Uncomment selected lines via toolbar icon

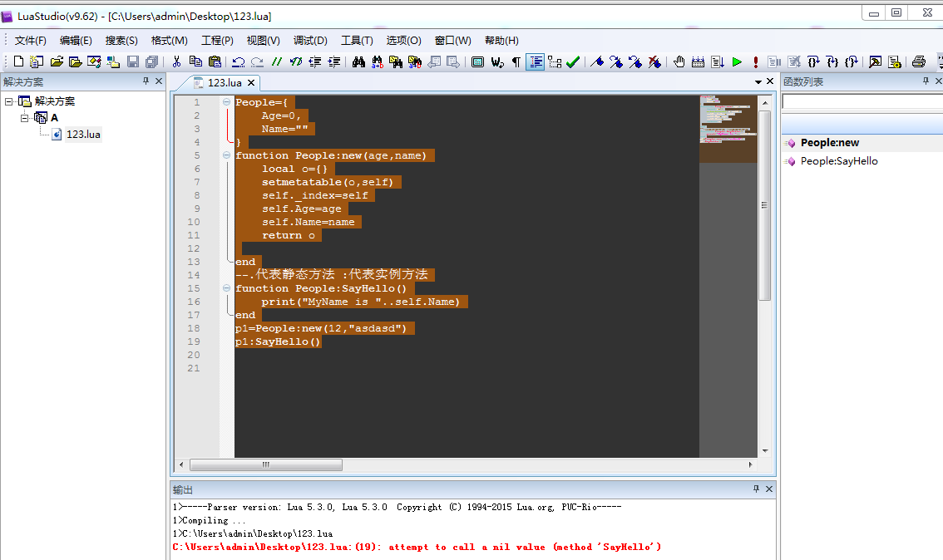[x=295, y=61]
